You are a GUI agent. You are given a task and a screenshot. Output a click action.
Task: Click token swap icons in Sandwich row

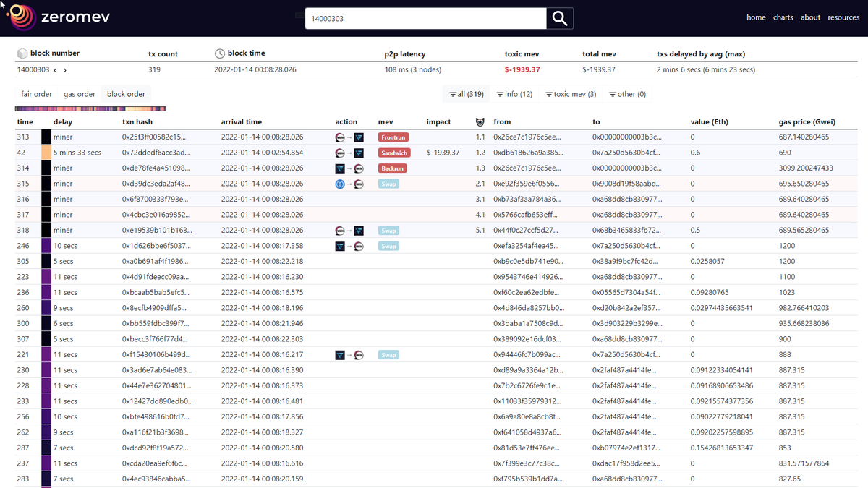coord(349,153)
